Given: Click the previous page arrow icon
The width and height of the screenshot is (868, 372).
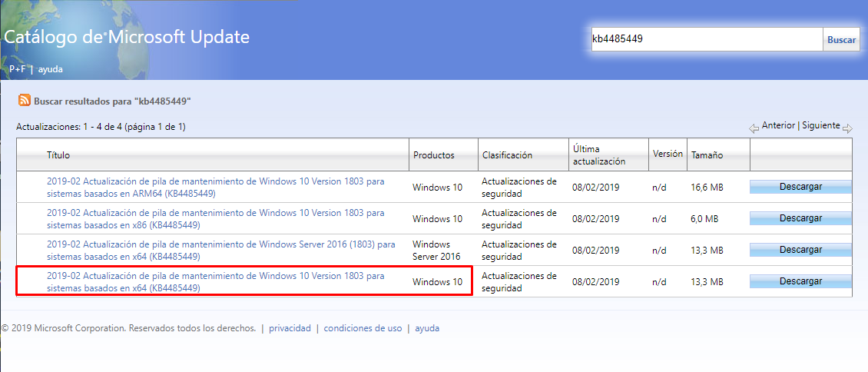Looking at the screenshot, I should 754,128.
